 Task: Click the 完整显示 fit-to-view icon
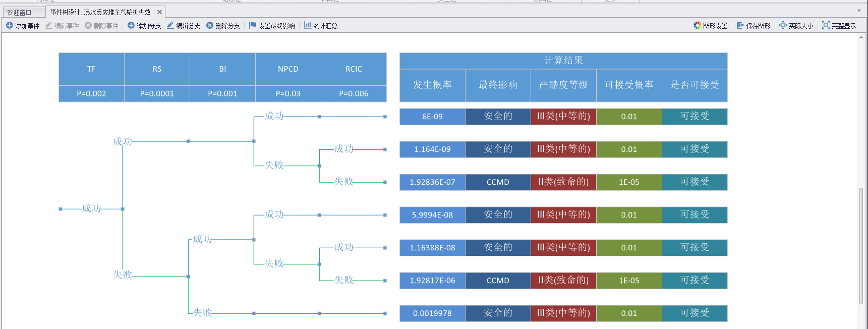[x=826, y=25]
